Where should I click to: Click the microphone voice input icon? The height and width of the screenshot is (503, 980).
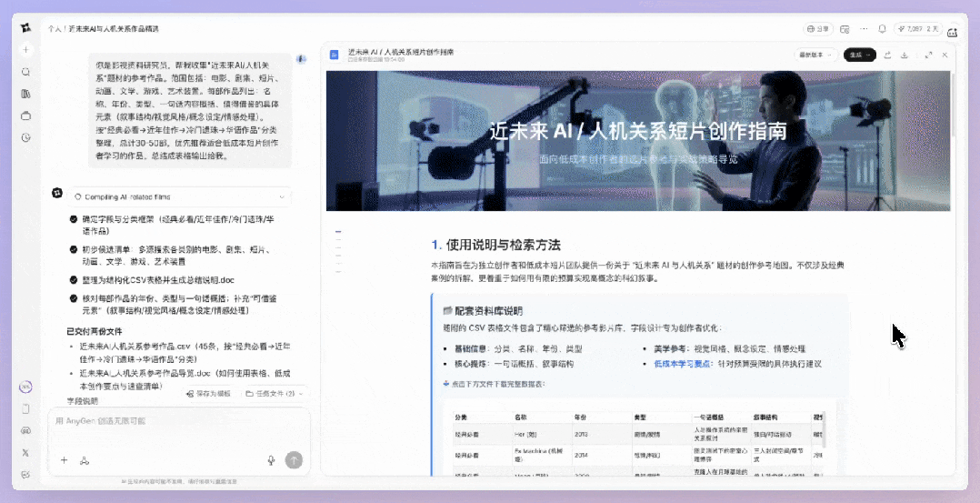(x=271, y=460)
